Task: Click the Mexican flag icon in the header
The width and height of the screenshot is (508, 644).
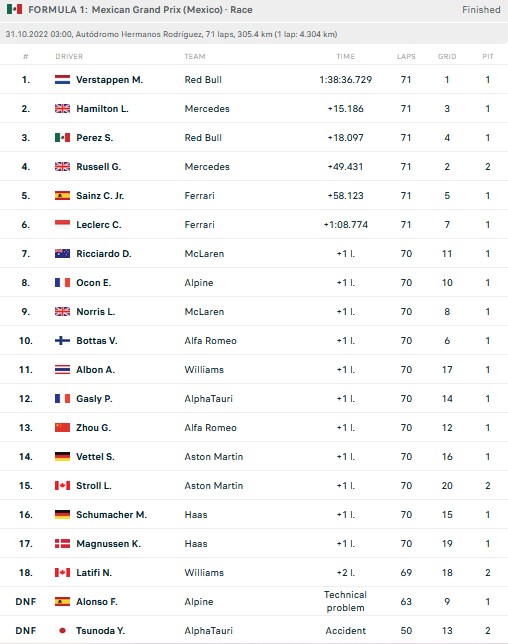Action: tap(14, 9)
